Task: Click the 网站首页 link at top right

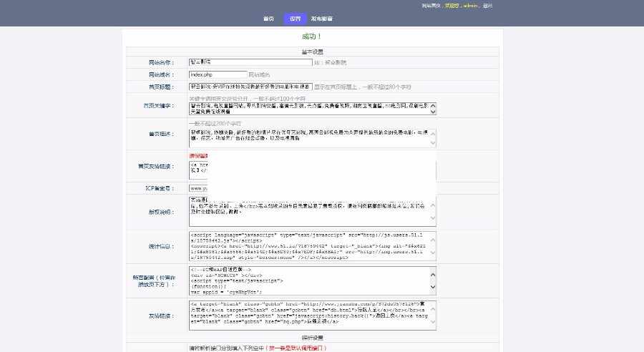Action: point(431,6)
